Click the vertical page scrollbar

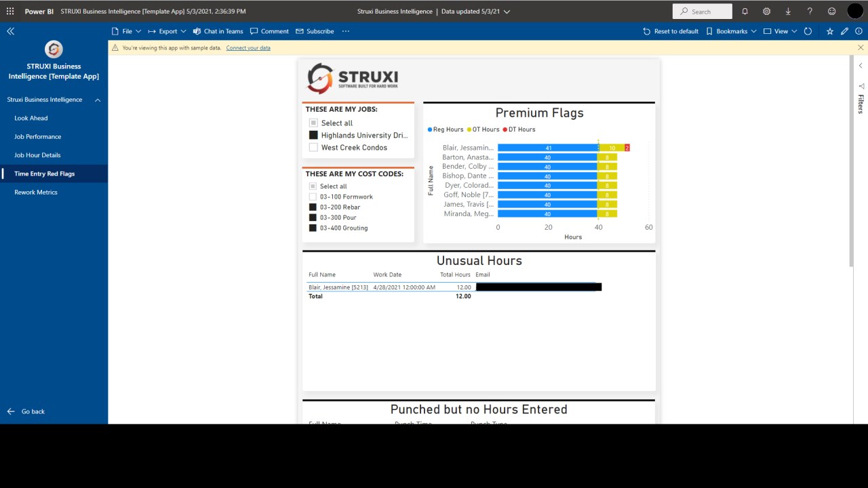point(851,160)
